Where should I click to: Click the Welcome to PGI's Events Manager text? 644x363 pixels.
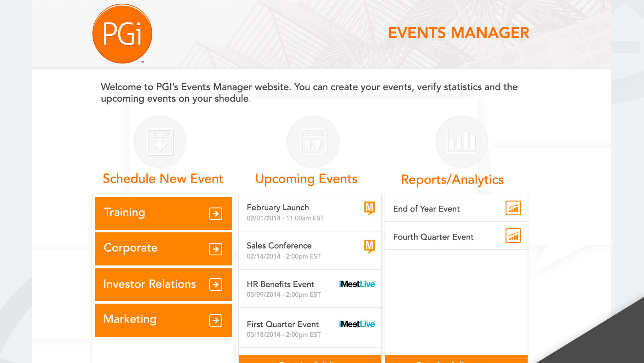pyautogui.click(x=309, y=92)
